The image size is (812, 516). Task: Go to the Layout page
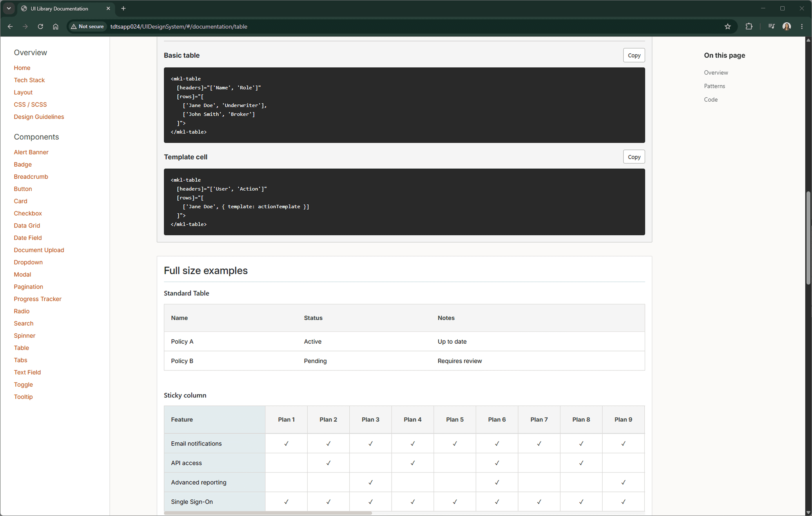pos(23,92)
